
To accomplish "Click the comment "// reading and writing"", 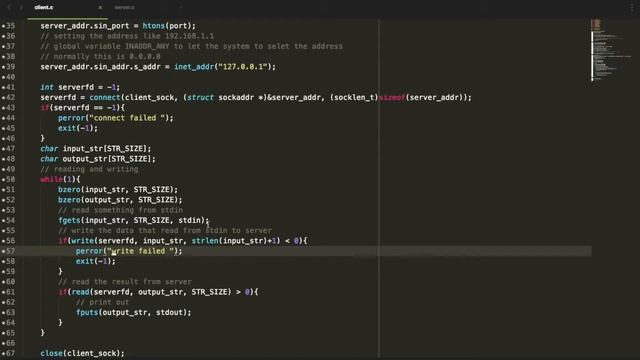I will pyautogui.click(x=89, y=169).
